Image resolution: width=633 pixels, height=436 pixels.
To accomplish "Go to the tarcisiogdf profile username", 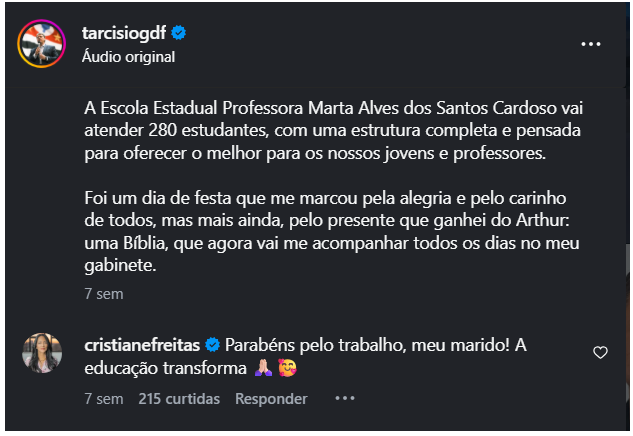I will pos(126,33).
